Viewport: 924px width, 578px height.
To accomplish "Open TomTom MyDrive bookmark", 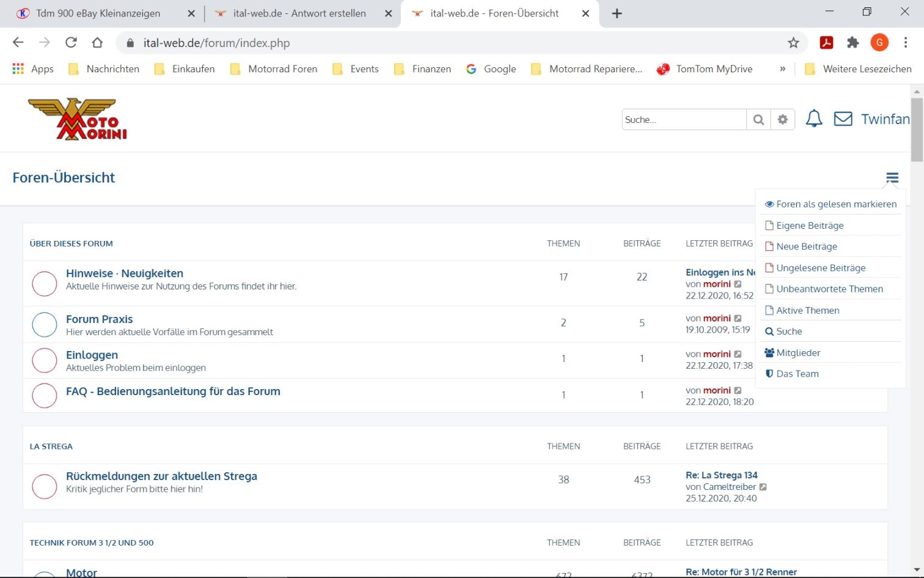I will 705,69.
